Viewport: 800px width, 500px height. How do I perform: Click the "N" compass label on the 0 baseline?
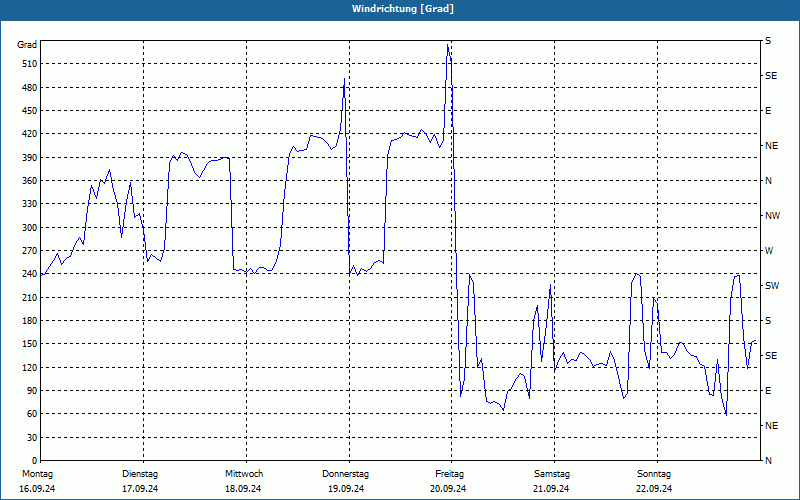coord(768,461)
